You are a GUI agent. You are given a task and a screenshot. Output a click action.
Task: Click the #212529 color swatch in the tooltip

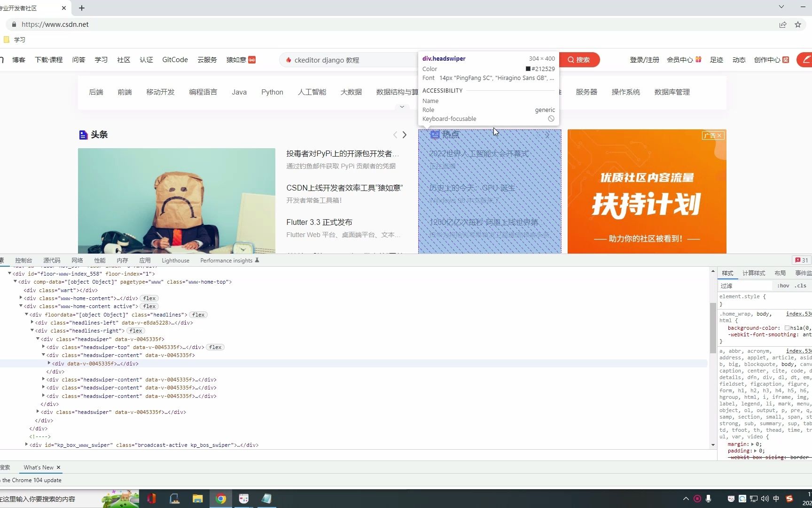[527, 69]
